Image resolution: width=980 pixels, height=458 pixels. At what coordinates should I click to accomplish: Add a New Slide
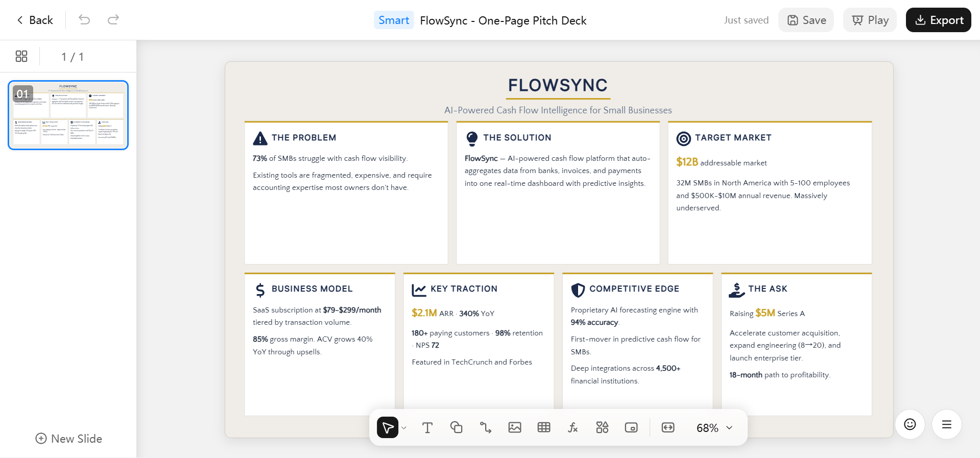pos(69,439)
